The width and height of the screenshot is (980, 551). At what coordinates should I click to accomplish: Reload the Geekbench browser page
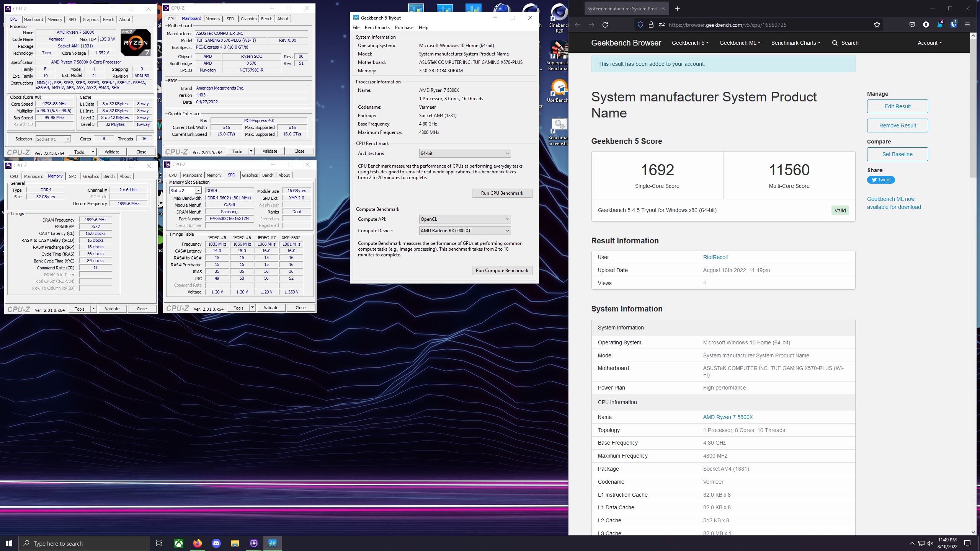[x=605, y=25]
